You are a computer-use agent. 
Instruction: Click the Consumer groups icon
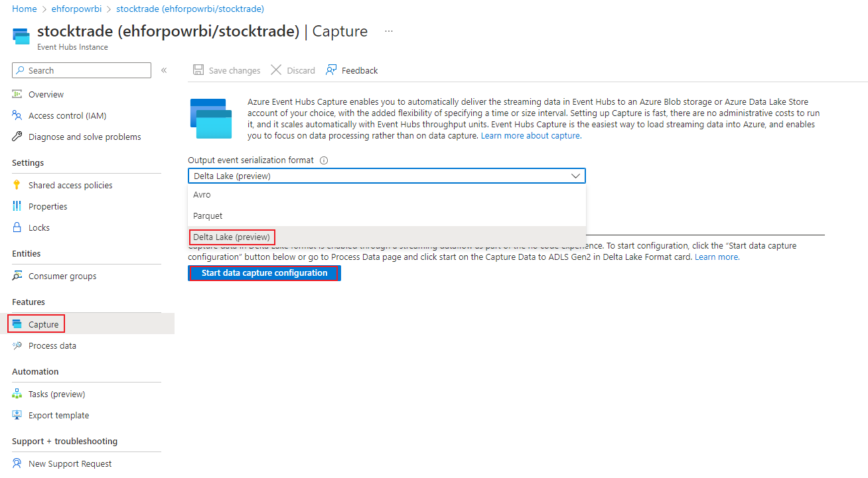point(17,276)
